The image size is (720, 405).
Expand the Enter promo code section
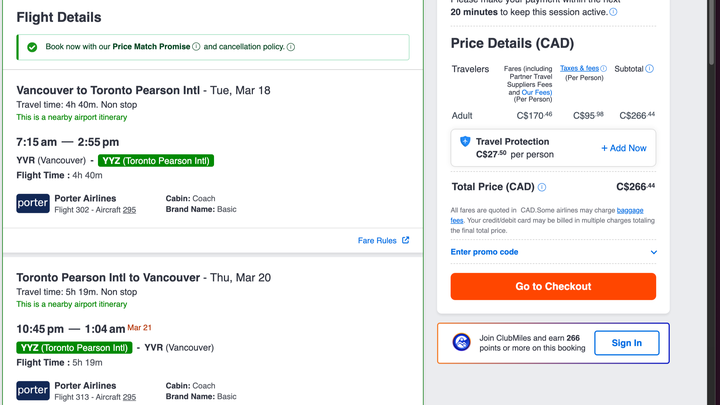553,252
